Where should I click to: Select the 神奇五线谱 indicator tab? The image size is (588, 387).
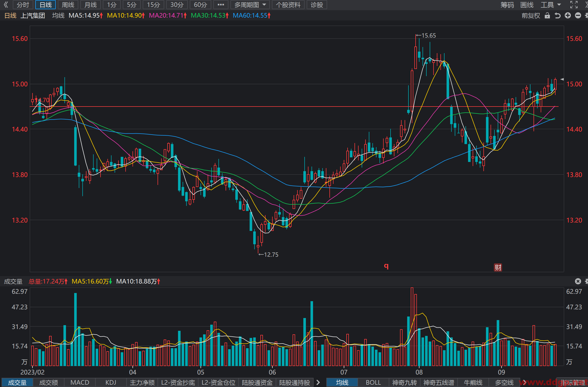439,382
